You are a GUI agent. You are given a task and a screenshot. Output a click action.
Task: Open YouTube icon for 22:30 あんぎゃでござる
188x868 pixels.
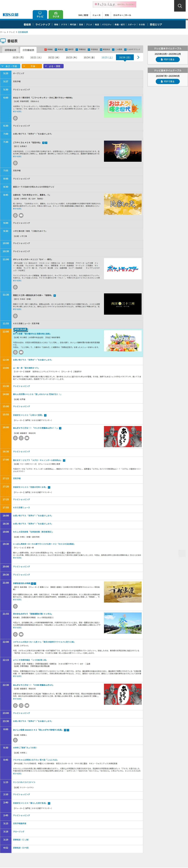pos(27,706)
